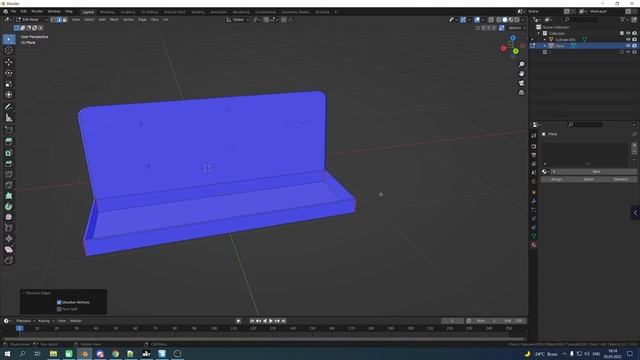The height and width of the screenshot is (360, 640).
Task: Click the material Select button
Action: [x=589, y=179]
